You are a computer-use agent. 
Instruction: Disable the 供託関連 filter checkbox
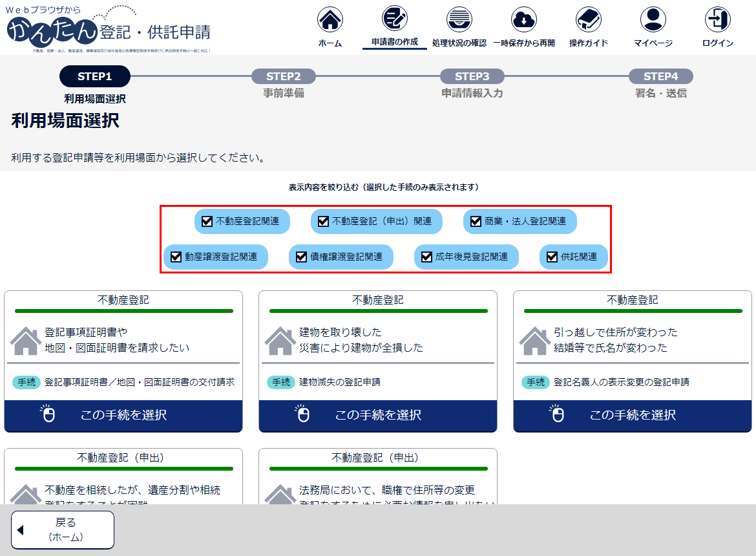552,257
